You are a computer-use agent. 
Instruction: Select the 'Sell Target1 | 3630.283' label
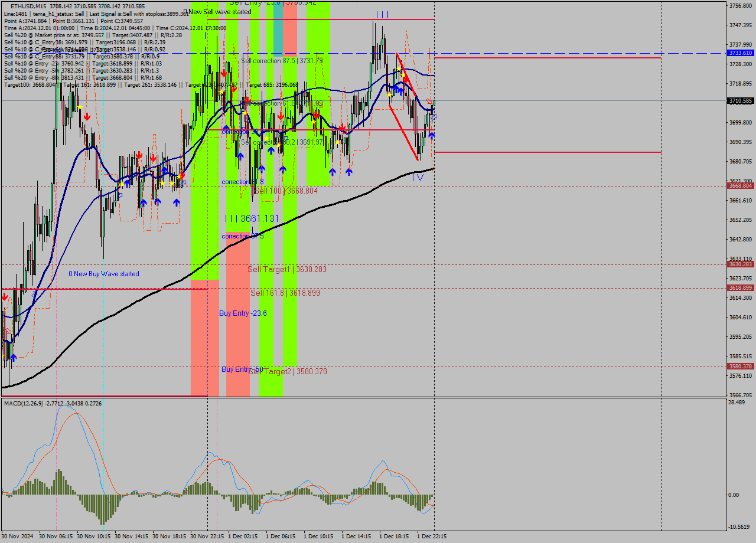point(287,269)
